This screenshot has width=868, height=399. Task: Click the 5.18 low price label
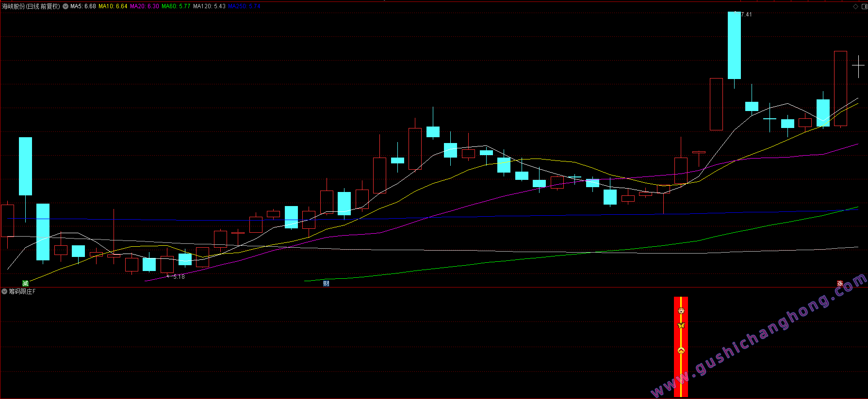point(179,277)
